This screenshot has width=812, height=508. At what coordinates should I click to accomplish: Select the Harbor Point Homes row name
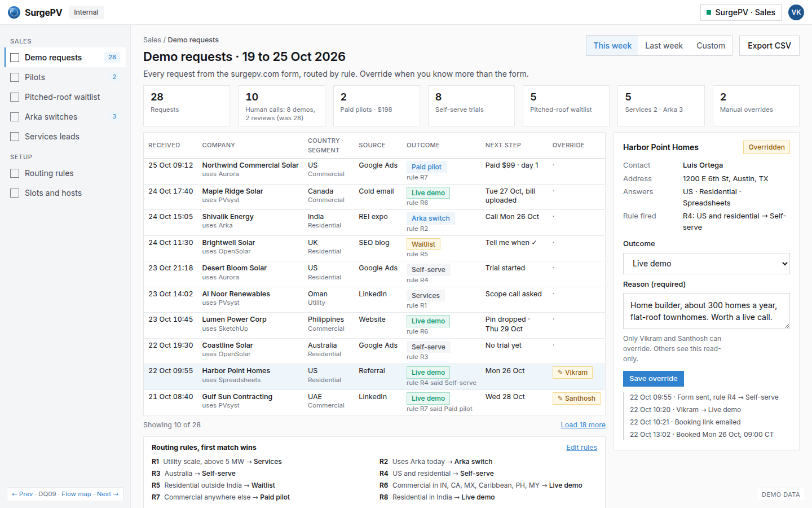click(x=236, y=371)
